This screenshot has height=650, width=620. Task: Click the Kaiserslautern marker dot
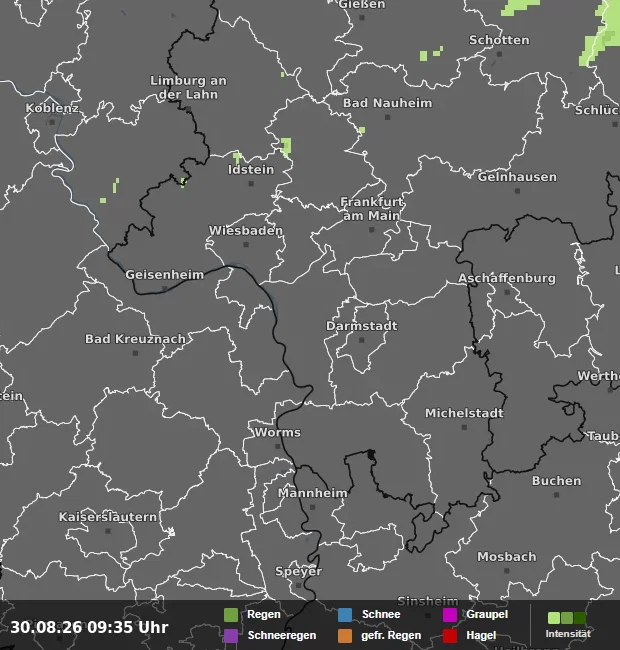pos(108,531)
